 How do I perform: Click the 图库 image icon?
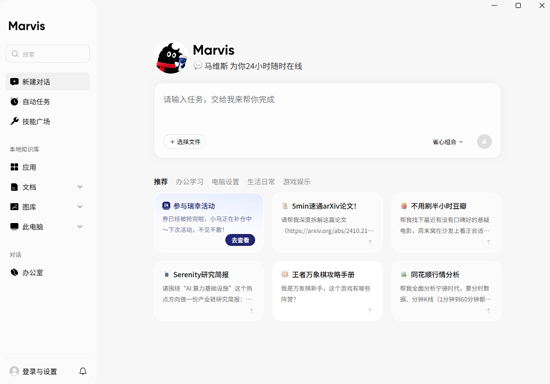[x=14, y=207]
